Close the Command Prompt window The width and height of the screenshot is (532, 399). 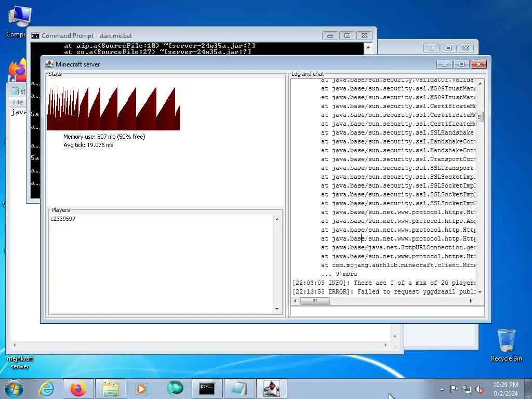click(x=364, y=36)
